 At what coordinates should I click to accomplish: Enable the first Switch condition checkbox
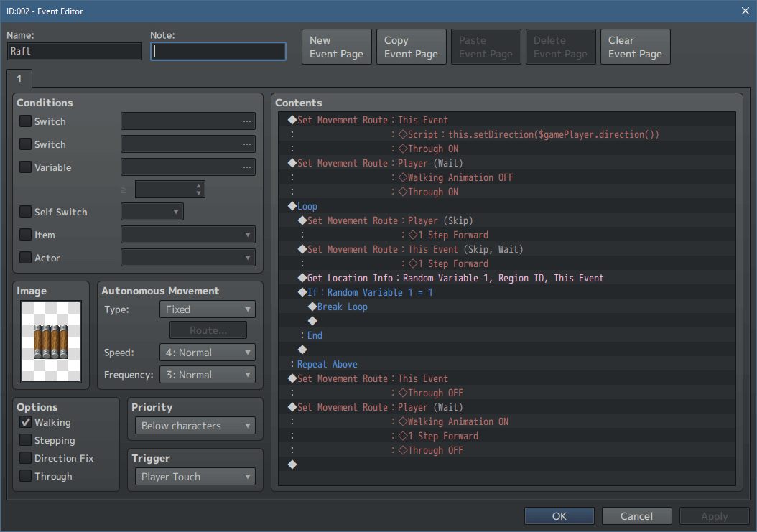[26, 121]
